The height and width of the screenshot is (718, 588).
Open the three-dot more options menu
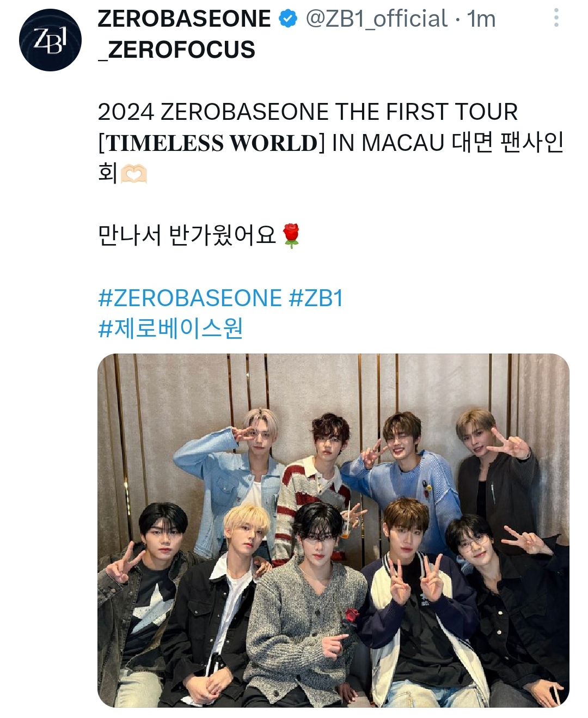click(x=556, y=18)
